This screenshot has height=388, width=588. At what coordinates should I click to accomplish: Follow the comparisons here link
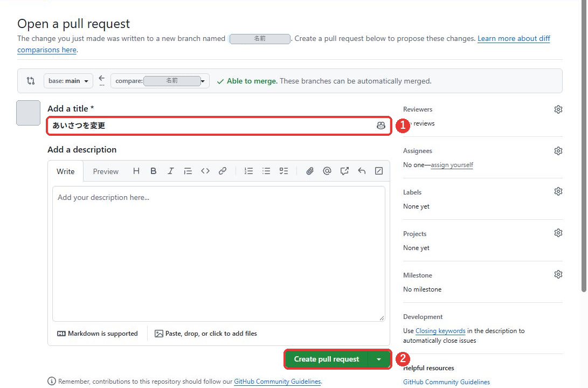pos(47,50)
